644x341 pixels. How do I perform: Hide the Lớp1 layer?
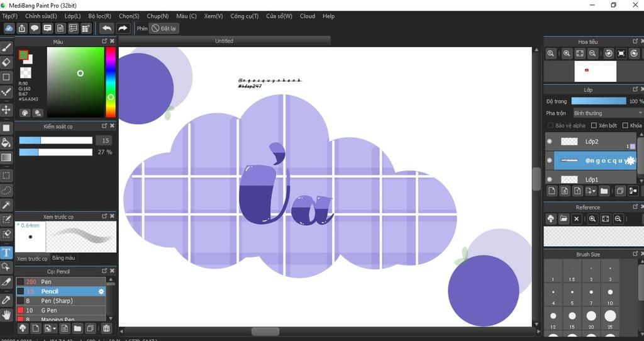[x=550, y=179]
